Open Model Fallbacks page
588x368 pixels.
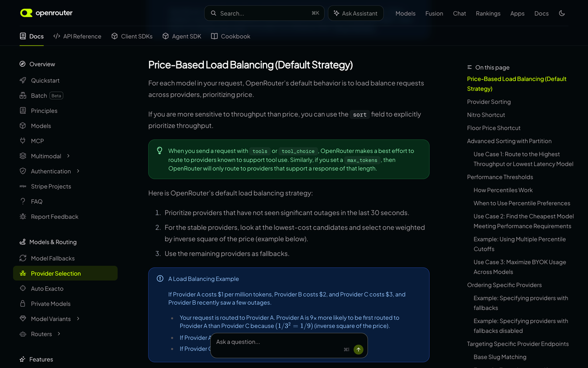(53, 258)
